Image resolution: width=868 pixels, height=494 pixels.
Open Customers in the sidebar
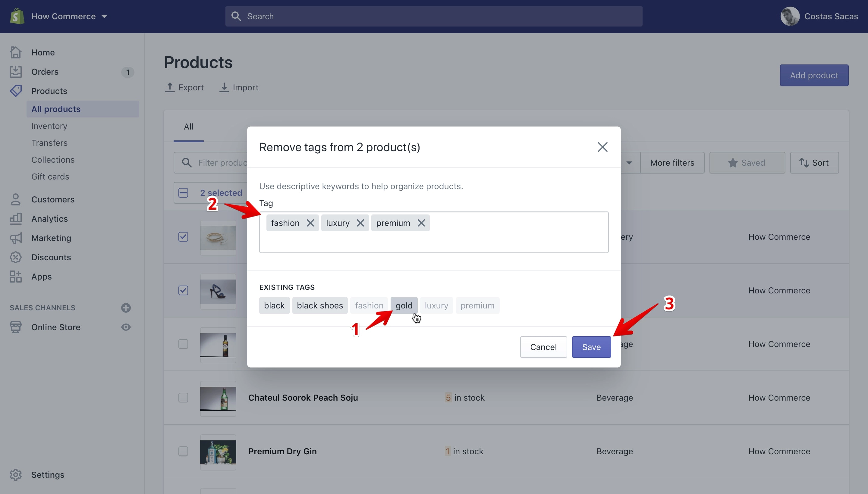coord(53,199)
